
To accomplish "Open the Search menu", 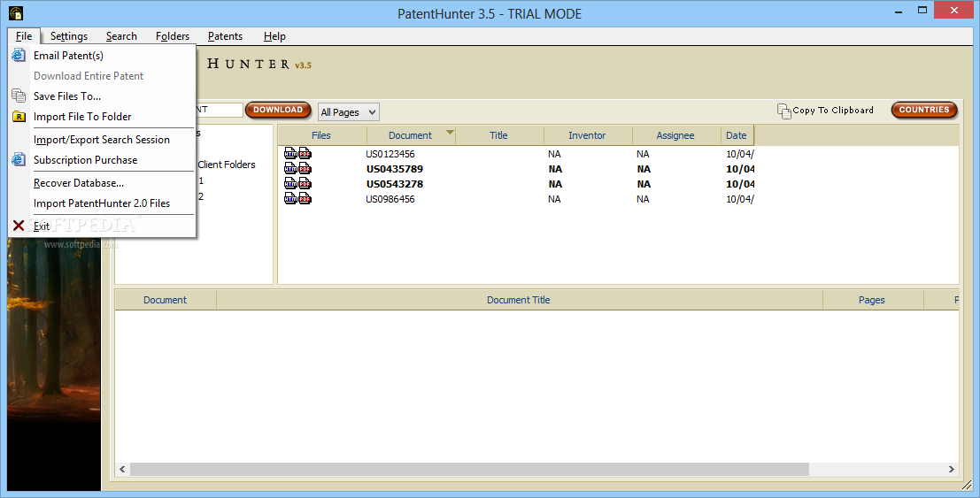I will point(121,36).
